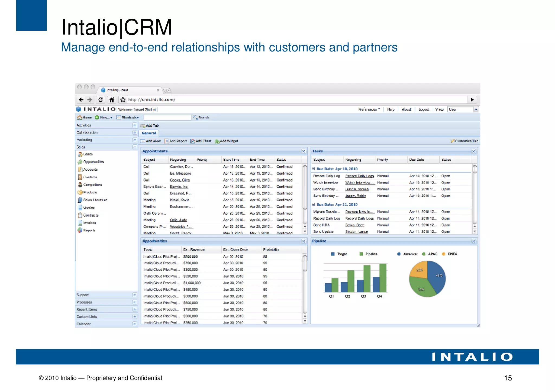The width and height of the screenshot is (555, 392).
Task: Open the View User combo box
Action: pos(463,109)
